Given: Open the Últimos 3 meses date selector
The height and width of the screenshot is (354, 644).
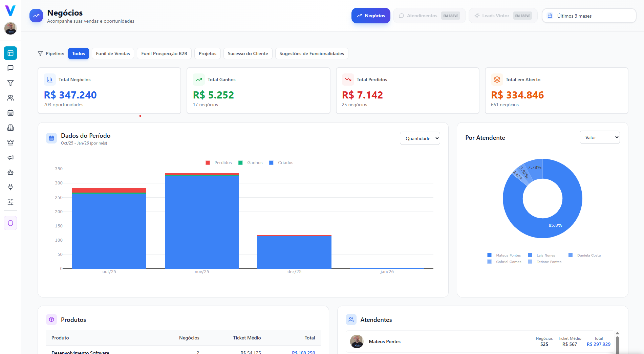Looking at the screenshot, I should click(x=589, y=16).
